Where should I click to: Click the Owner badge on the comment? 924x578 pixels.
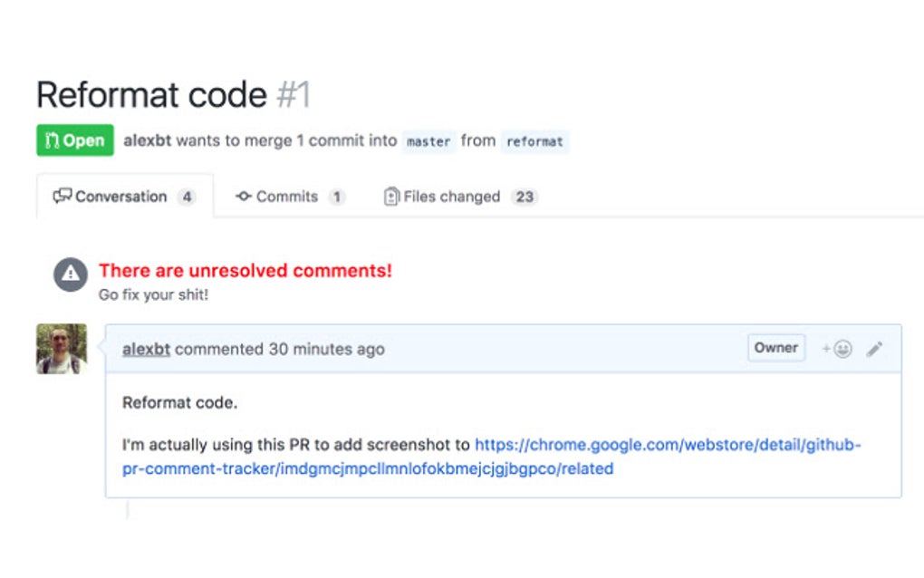(775, 348)
